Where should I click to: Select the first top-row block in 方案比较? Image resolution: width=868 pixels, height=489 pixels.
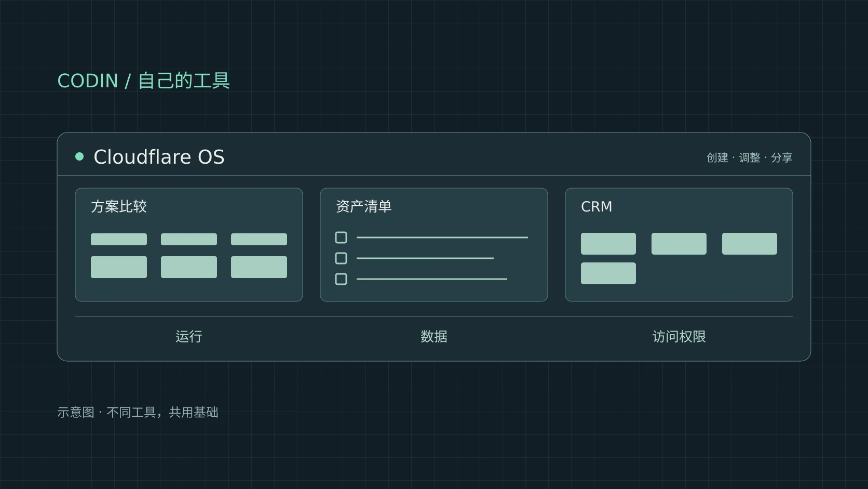[119, 239]
